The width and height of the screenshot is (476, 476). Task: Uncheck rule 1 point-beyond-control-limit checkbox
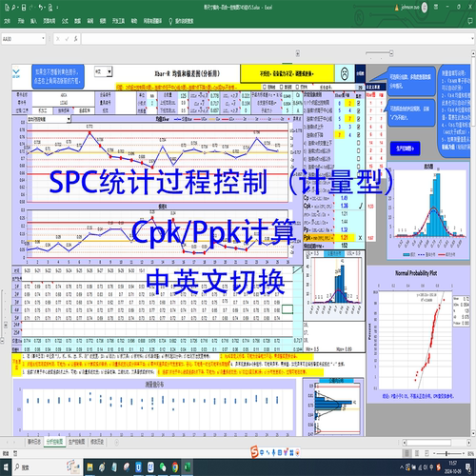pyautogui.click(x=359, y=103)
